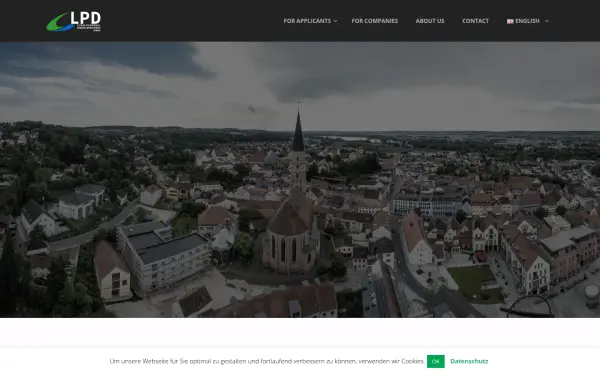Open the Datenschutz privacy link
The width and height of the screenshot is (600, 375).
469,361
